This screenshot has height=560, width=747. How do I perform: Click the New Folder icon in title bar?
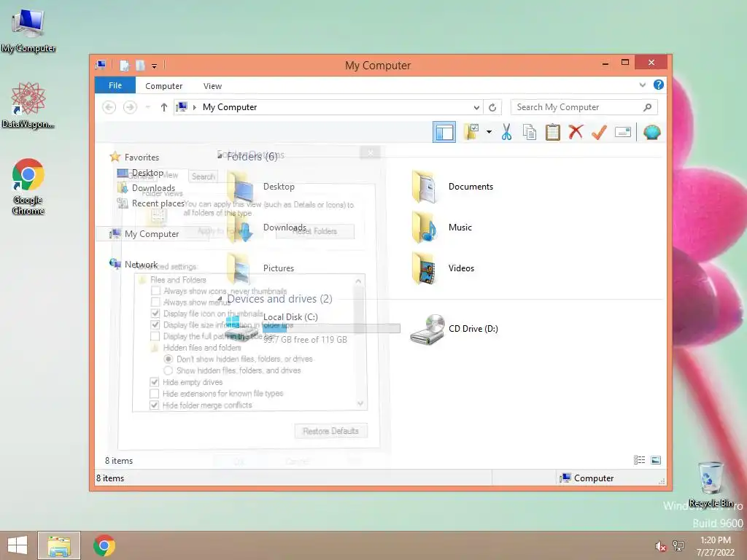click(140, 65)
